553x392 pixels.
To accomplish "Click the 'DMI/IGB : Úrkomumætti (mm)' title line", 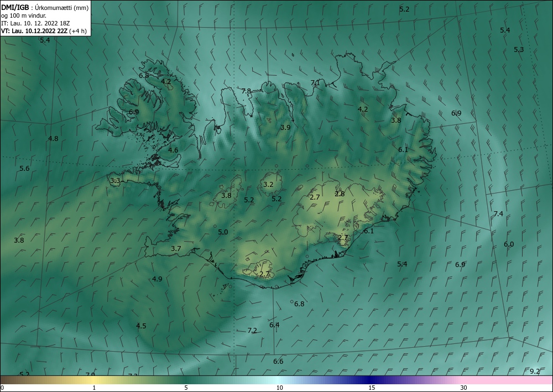I will click(44, 7).
